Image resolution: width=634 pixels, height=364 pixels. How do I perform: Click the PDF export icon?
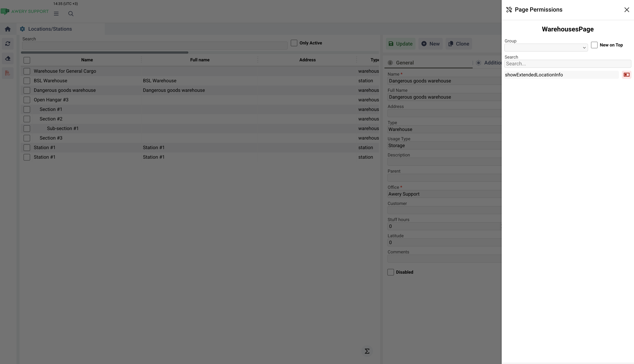(8, 73)
